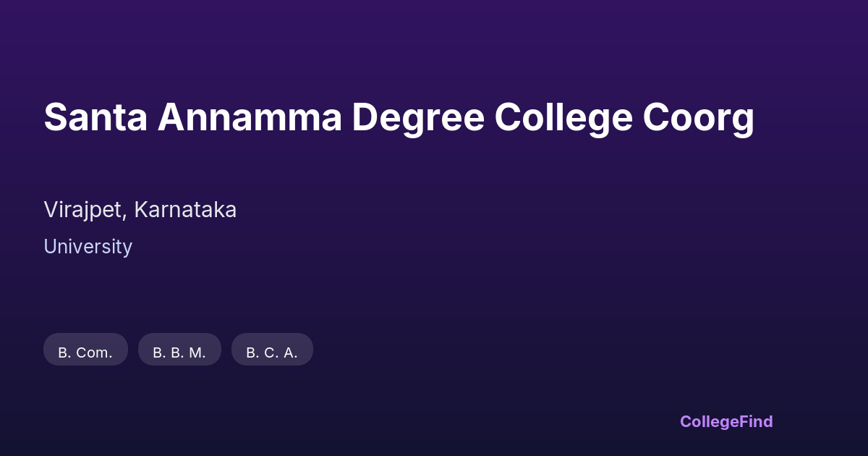Image resolution: width=868 pixels, height=456 pixels.
Task: Click the capital 'S' starting the heading
Action: (x=54, y=117)
